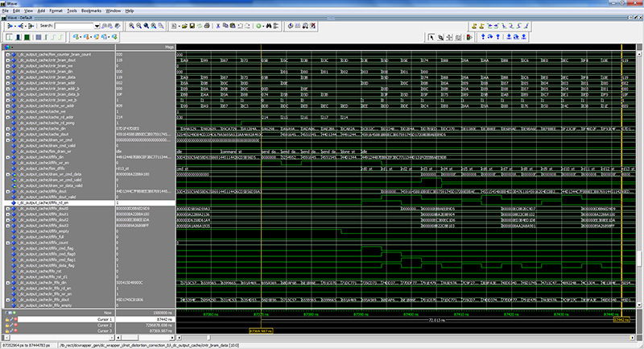Select the arrow pointer Select Mode tool
Image resolution: width=644 pixels, height=349 pixels.
[x=431, y=36]
